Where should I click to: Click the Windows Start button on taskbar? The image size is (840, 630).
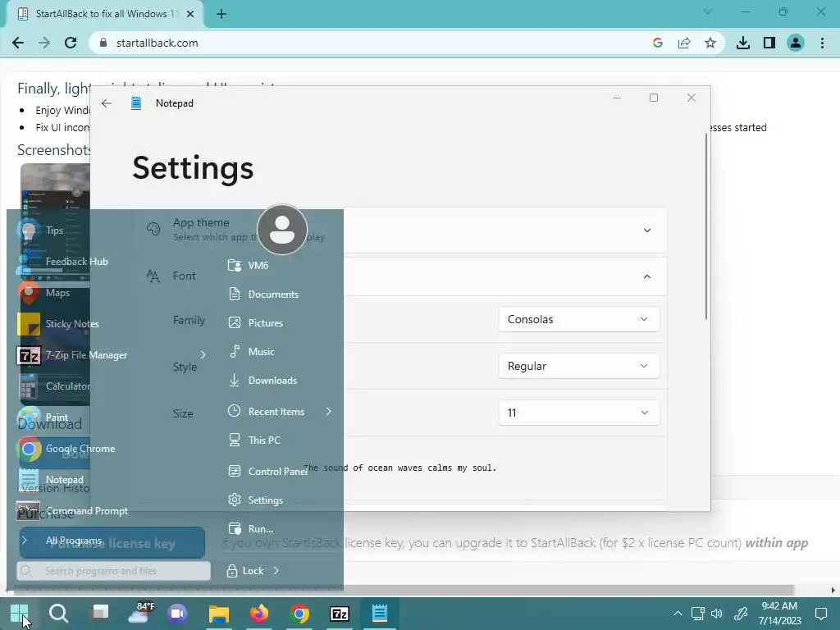coord(20,614)
